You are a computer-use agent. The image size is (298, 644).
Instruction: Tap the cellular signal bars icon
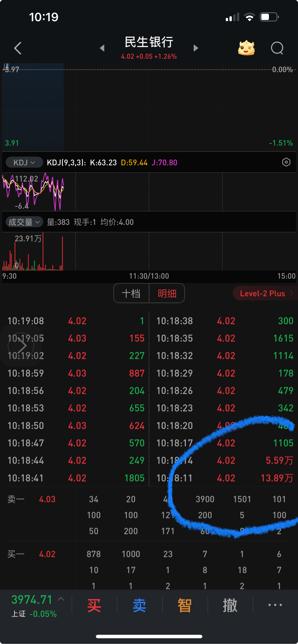coord(232,17)
